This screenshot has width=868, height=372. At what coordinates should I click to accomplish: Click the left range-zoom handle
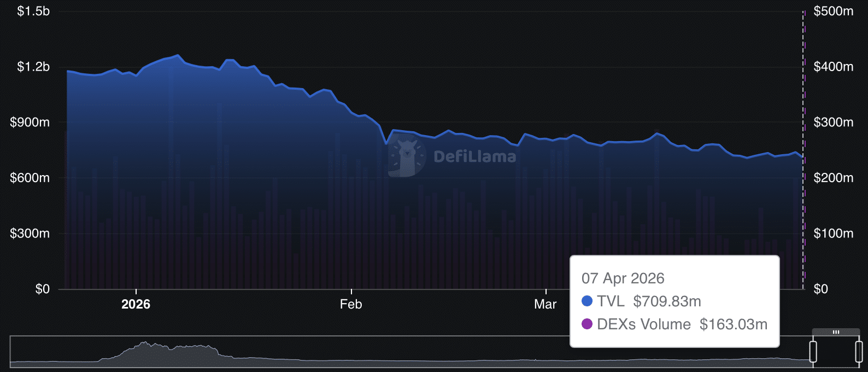813,352
